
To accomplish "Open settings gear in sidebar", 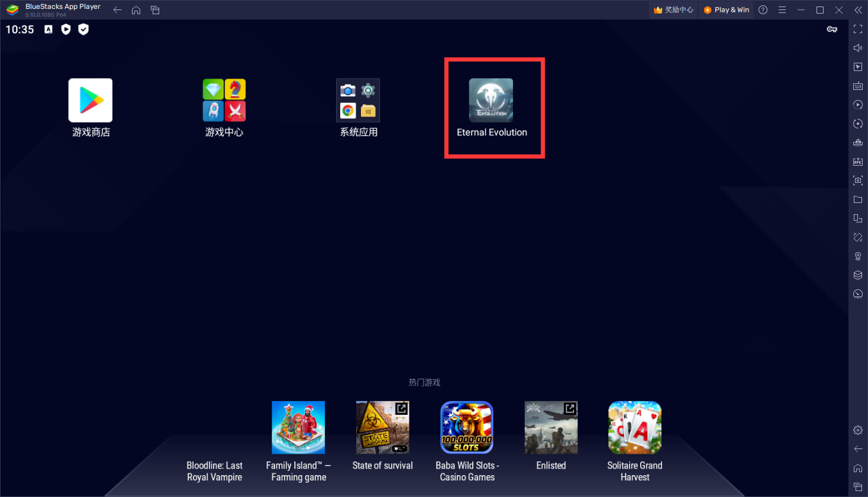I will [x=858, y=430].
